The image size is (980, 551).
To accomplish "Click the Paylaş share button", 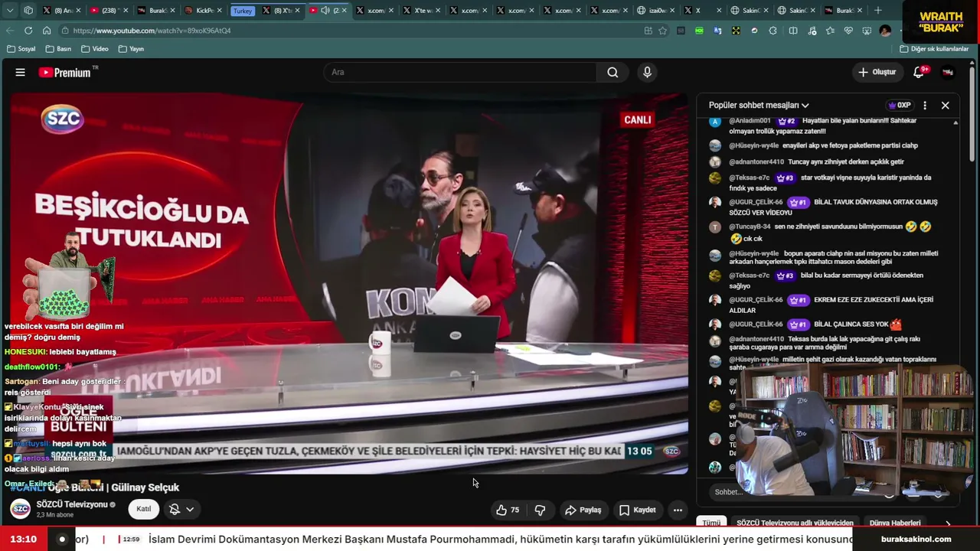I will 583,510.
